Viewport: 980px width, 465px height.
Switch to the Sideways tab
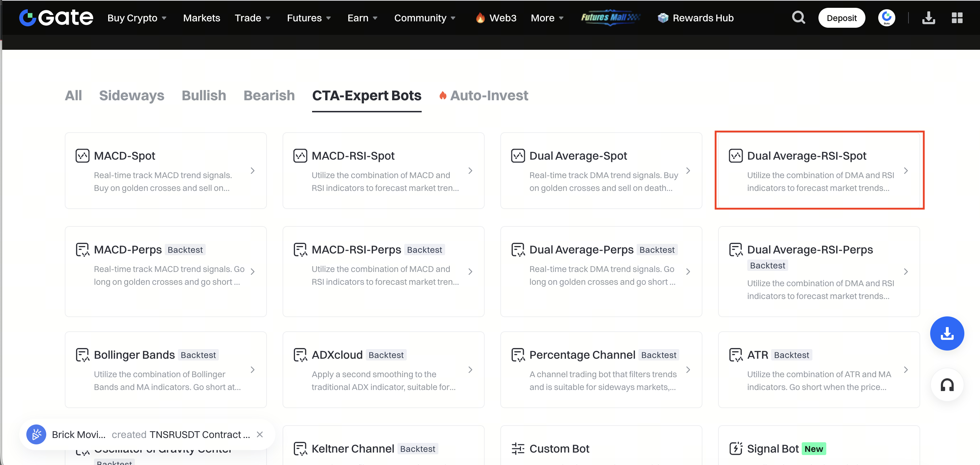pos(132,95)
